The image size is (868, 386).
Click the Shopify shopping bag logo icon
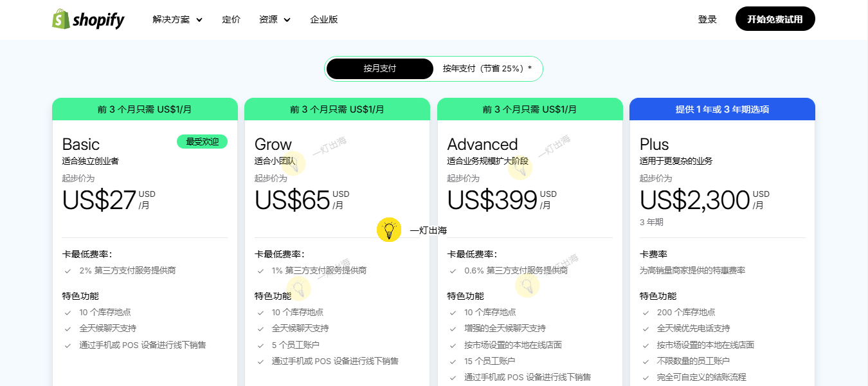click(61, 19)
